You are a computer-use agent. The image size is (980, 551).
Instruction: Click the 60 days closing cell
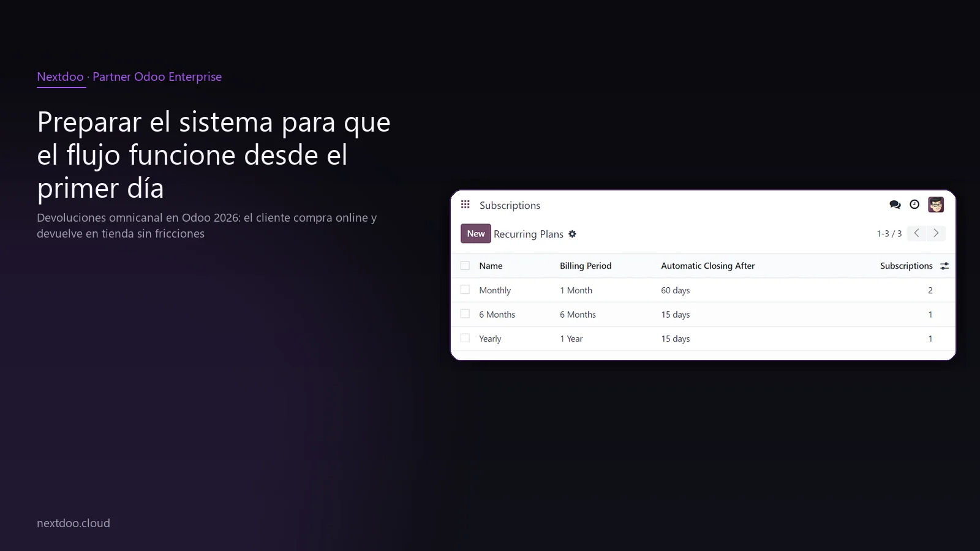[x=675, y=290]
